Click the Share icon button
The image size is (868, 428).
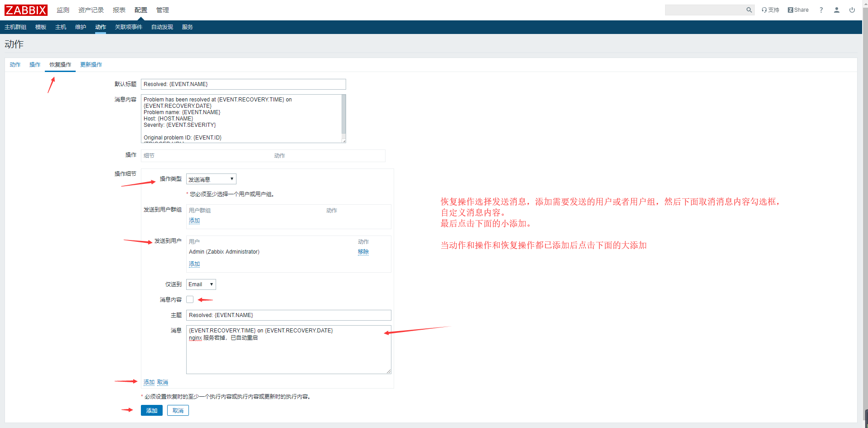[x=798, y=10]
